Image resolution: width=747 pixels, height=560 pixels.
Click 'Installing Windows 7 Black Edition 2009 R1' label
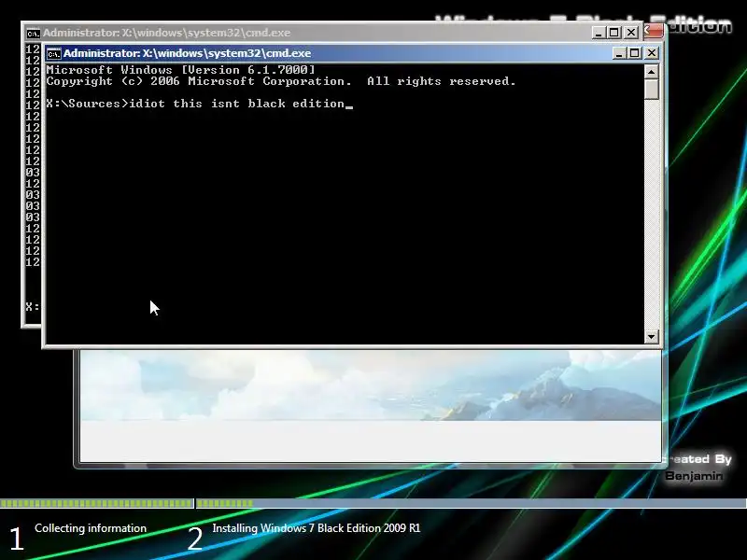[x=317, y=528]
